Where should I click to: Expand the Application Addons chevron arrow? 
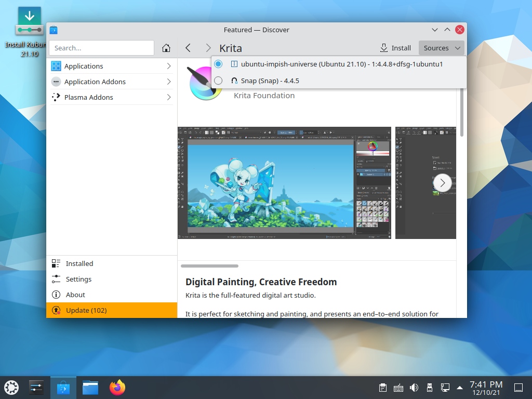169,82
